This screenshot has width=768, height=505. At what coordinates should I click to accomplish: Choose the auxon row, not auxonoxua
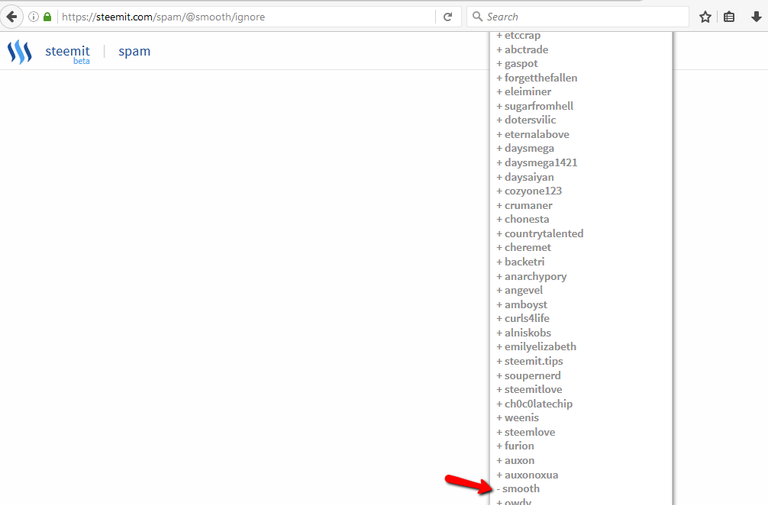point(515,461)
